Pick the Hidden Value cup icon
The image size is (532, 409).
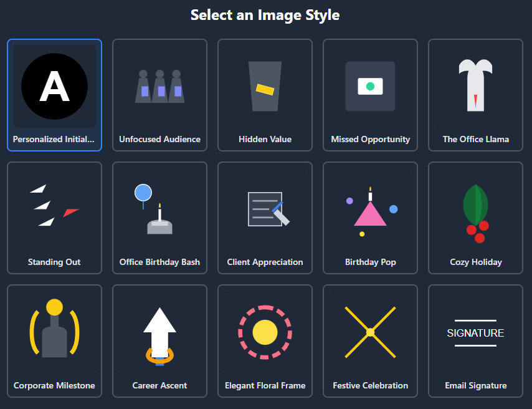click(265, 86)
